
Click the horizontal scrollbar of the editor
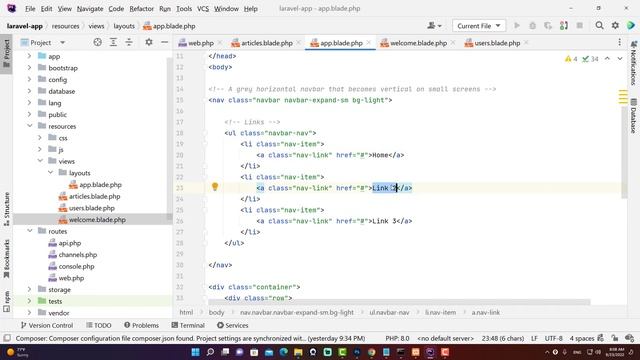coord(399,302)
